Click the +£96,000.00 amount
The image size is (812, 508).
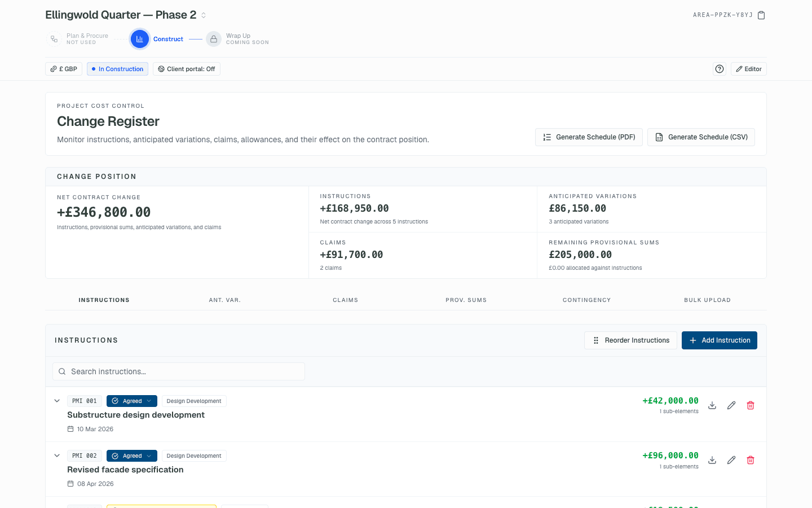point(670,456)
